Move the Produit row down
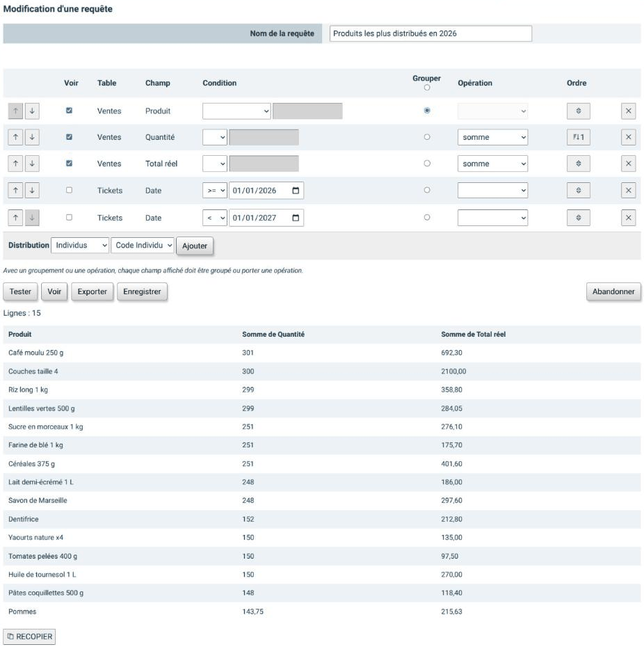This screenshot has height=647, width=644. click(x=32, y=111)
